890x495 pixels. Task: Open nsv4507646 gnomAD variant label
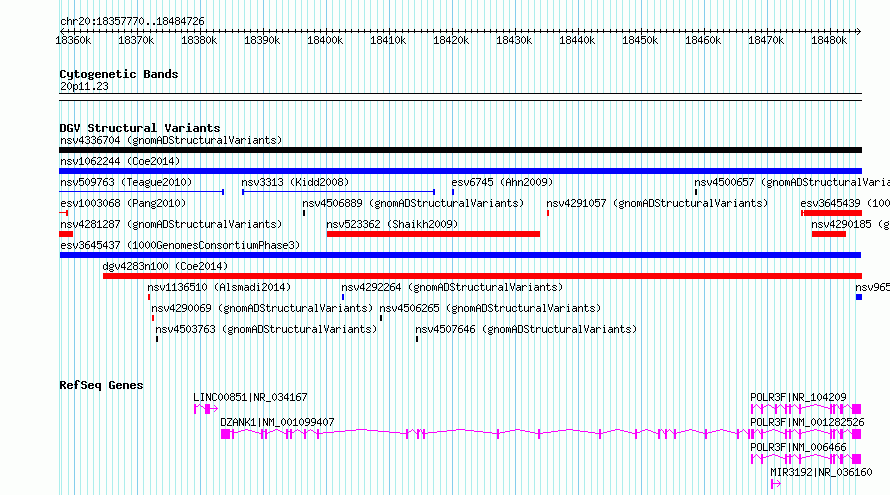coord(526,329)
